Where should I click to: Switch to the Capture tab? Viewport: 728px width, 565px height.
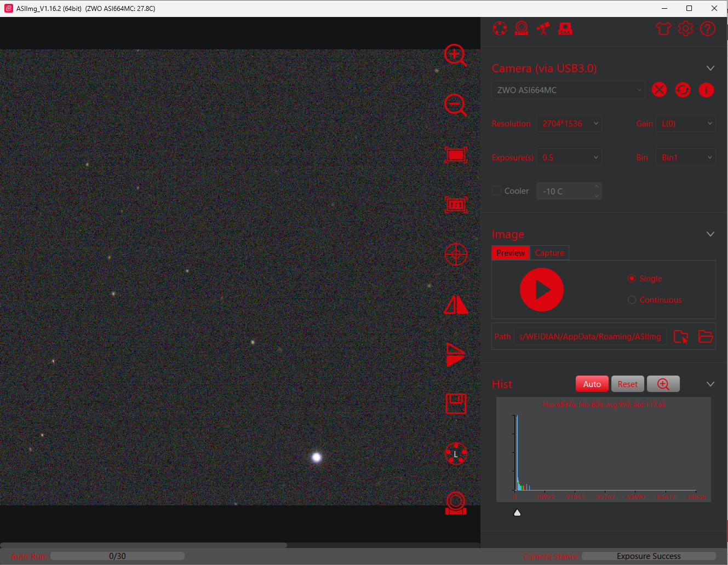point(549,253)
